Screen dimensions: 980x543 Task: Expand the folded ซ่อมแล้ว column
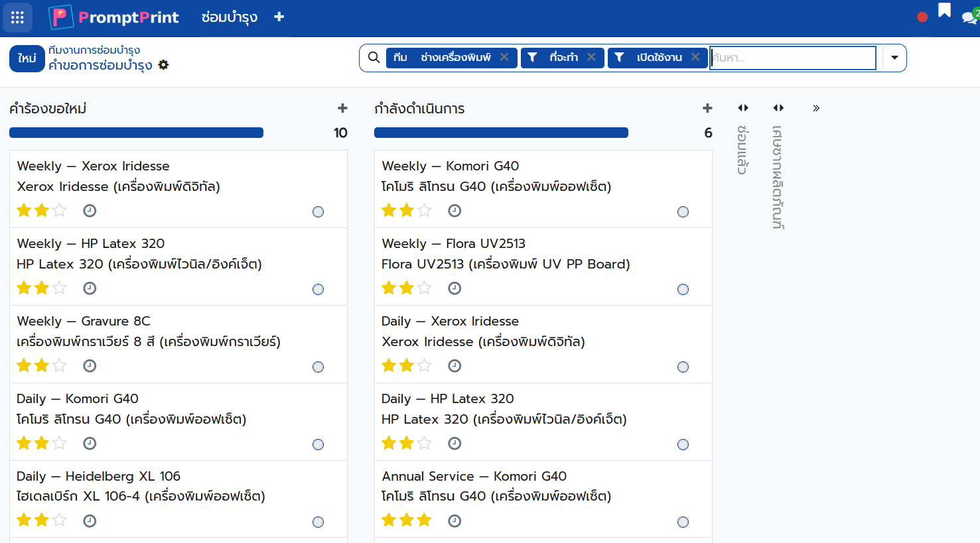tap(743, 108)
